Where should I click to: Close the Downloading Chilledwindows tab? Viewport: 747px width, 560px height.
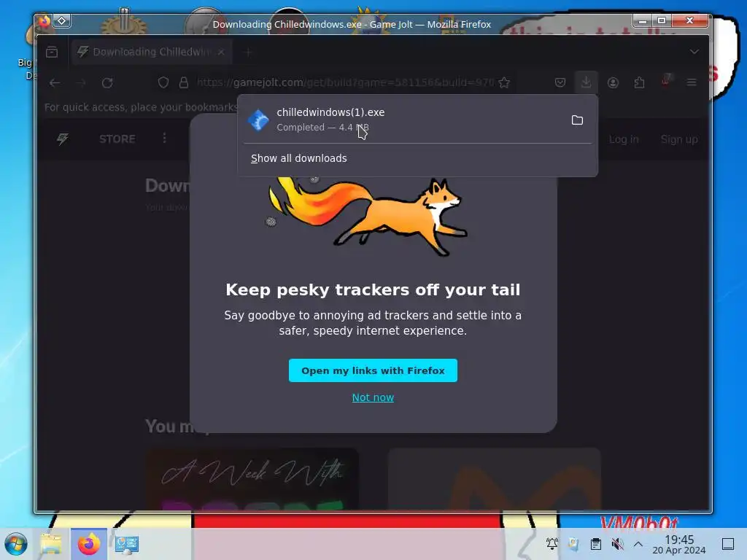tap(221, 52)
